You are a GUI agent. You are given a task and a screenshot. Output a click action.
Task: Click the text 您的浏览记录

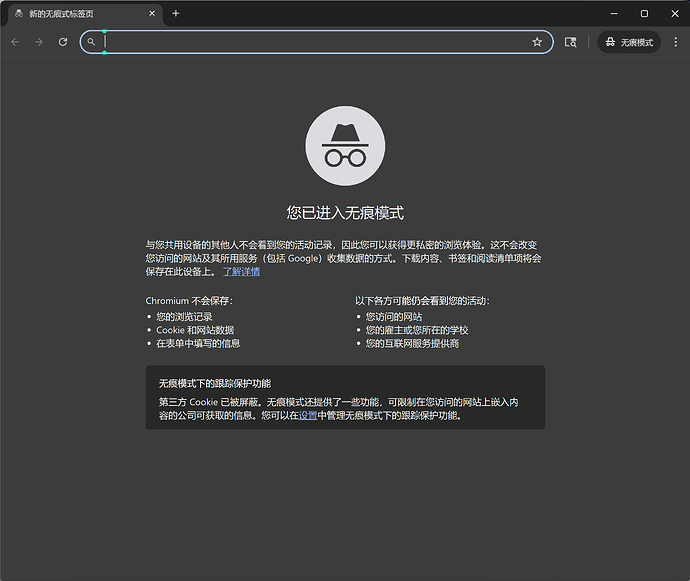pyautogui.click(x=184, y=317)
